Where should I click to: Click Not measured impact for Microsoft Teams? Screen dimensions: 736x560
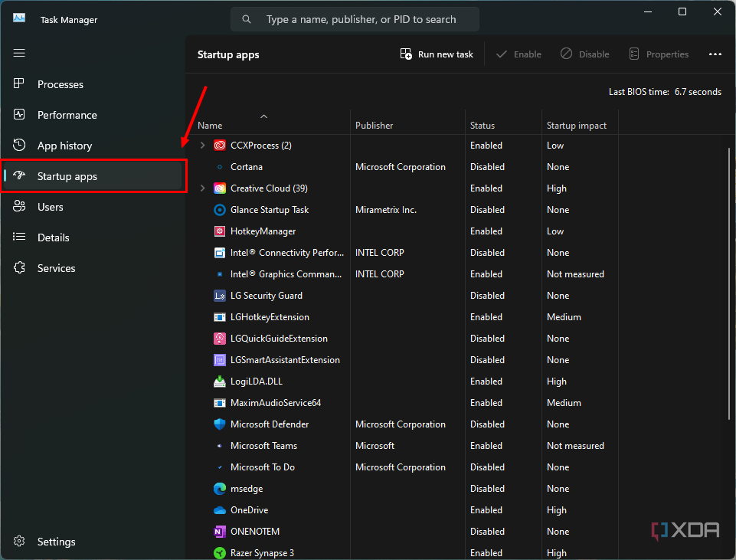(575, 446)
